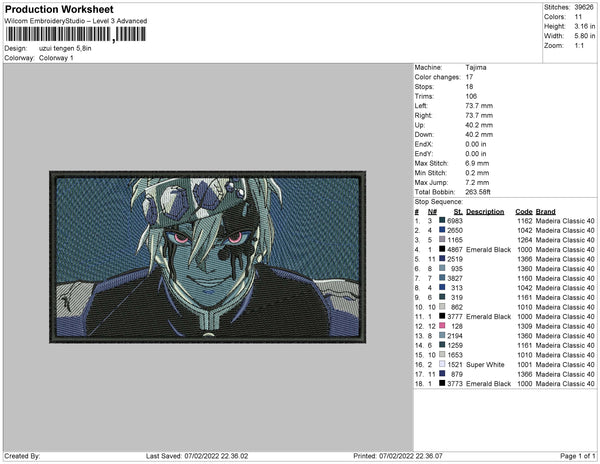Click the Code column header
Viewport: 600px width, 464px height.
[523, 212]
